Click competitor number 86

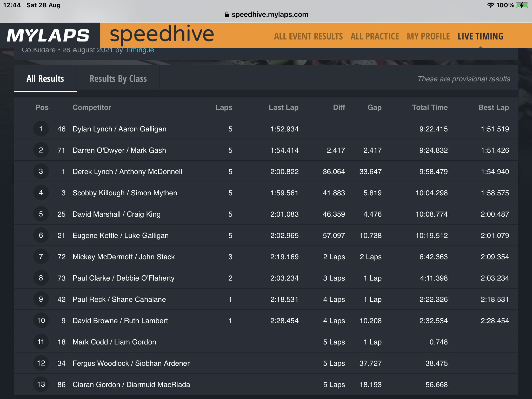click(x=62, y=385)
